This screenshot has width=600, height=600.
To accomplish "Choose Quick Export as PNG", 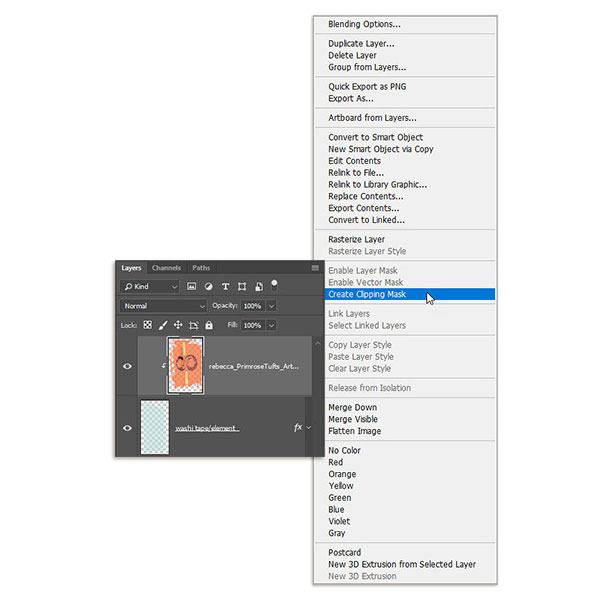I will point(405,86).
